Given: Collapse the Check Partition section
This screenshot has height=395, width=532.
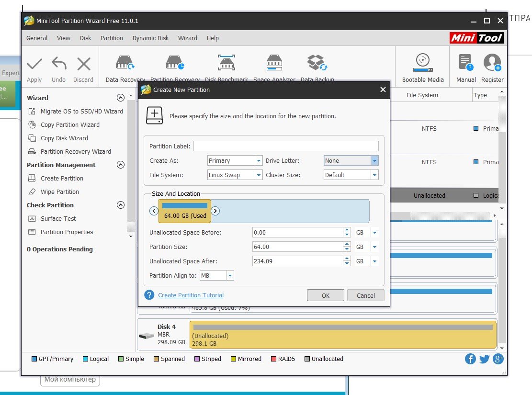Looking at the screenshot, I should click(x=121, y=205).
